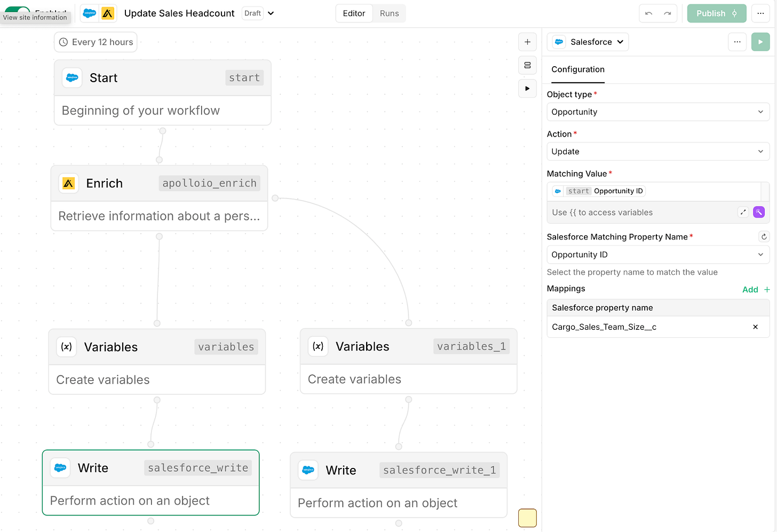777x532 pixels.
Task: Click the expand editor icon in Matching Value
Action: tap(743, 212)
